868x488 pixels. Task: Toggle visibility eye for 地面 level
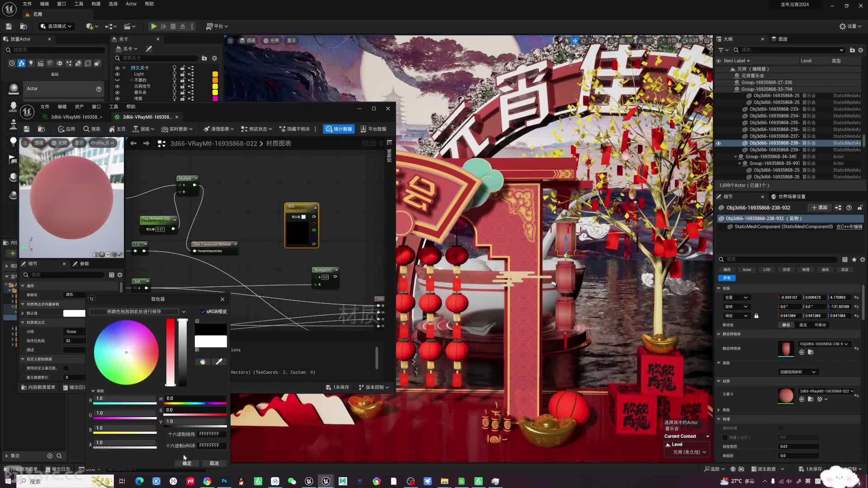coord(117,99)
